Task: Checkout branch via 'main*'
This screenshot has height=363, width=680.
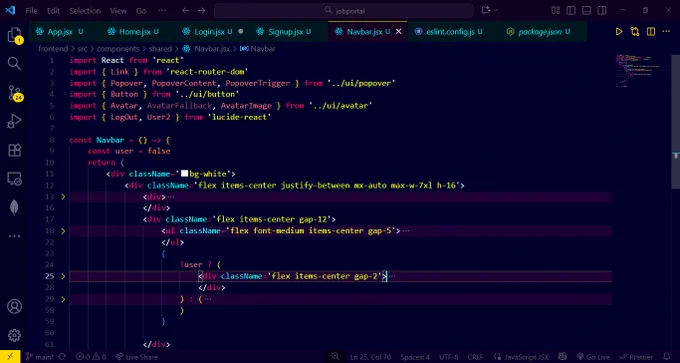Action: 40,357
